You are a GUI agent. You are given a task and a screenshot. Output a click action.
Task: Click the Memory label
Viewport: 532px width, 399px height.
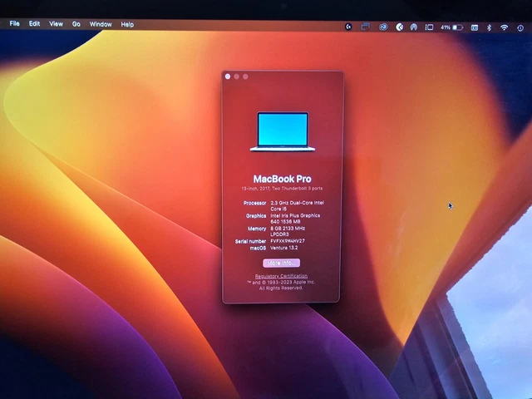(257, 229)
